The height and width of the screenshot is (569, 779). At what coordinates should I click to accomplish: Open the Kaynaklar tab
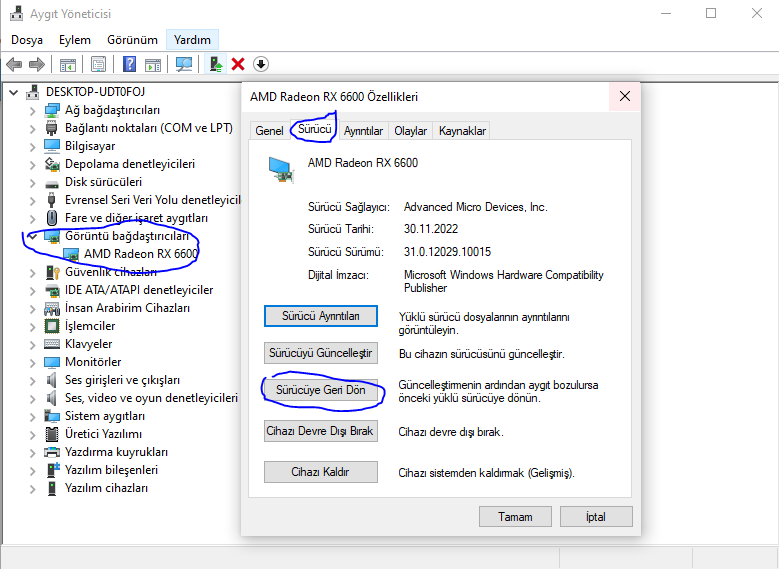(462, 131)
